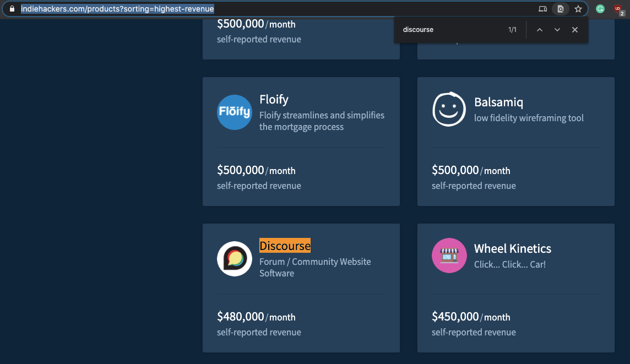Bookmark this page with the star icon
The width and height of the screenshot is (630, 364).
coord(578,9)
